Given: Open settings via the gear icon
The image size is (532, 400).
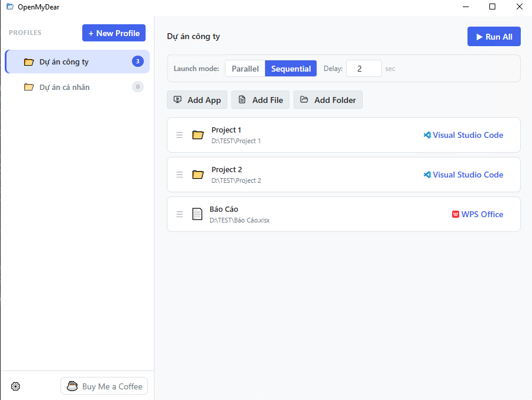Looking at the screenshot, I should point(15,386).
